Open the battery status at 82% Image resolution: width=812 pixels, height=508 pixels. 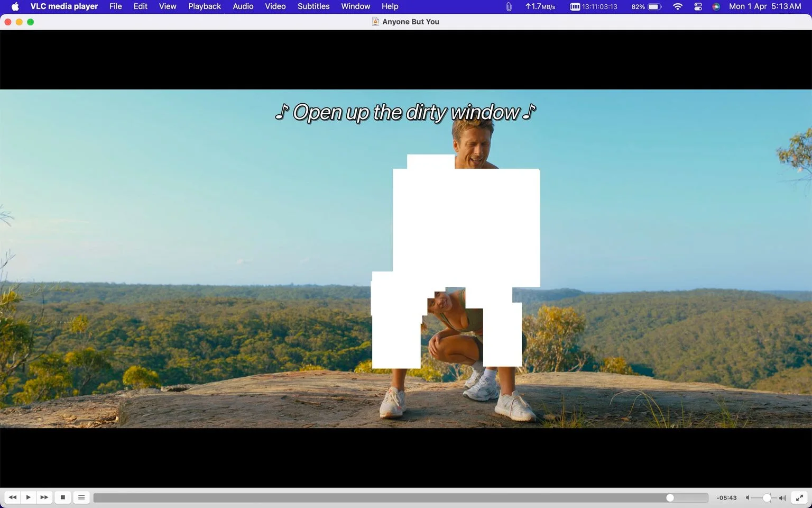(x=646, y=7)
